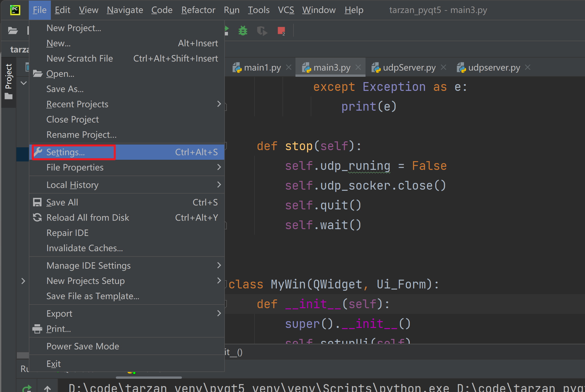Click 'def stop(self):' code line
585x392 pixels.
pyautogui.click(x=309, y=146)
